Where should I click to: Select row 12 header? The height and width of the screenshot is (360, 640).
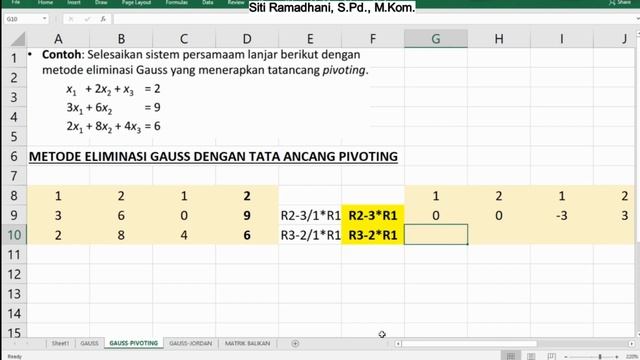(x=14, y=274)
